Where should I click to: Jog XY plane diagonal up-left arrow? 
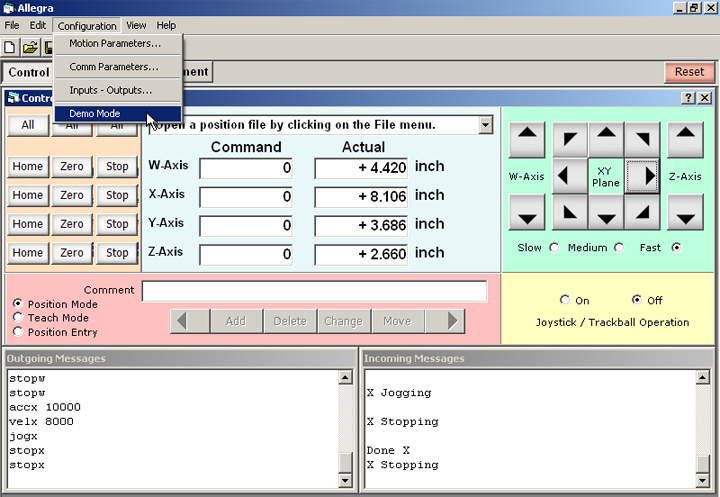(x=570, y=139)
